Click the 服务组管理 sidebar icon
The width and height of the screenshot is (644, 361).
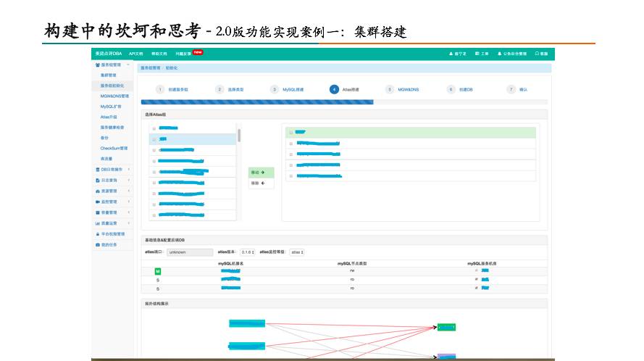click(97, 65)
